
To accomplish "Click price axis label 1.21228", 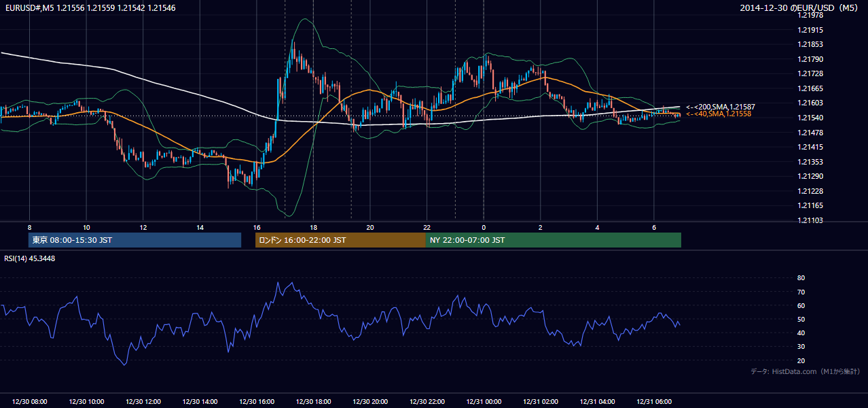I will tap(812, 191).
